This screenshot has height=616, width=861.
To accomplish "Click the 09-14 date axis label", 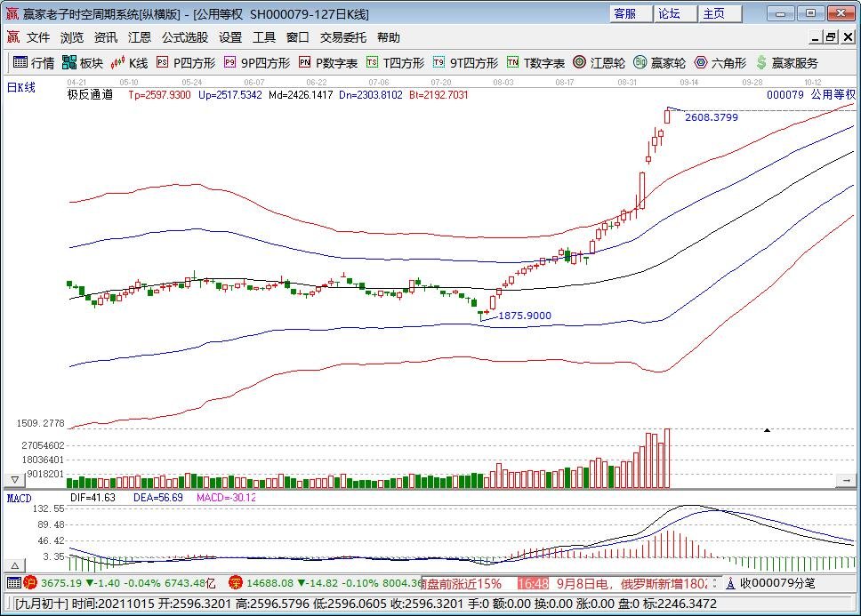I will point(689,83).
